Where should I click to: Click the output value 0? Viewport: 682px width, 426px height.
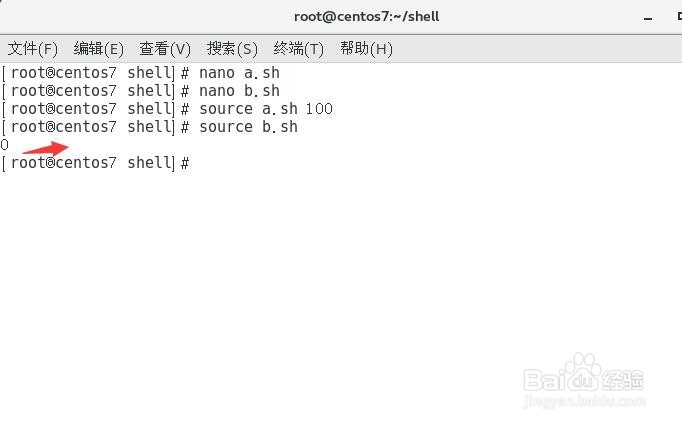point(4,144)
